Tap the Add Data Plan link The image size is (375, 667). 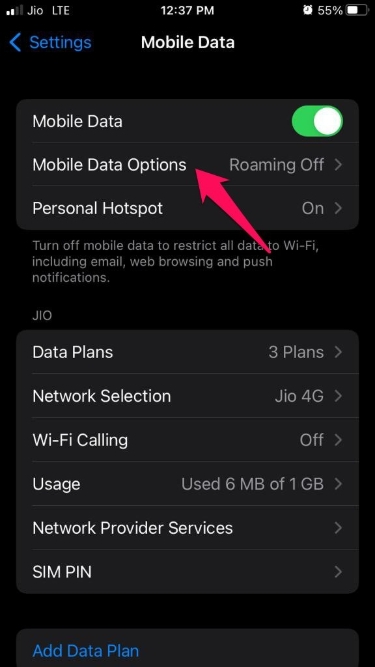click(x=86, y=651)
